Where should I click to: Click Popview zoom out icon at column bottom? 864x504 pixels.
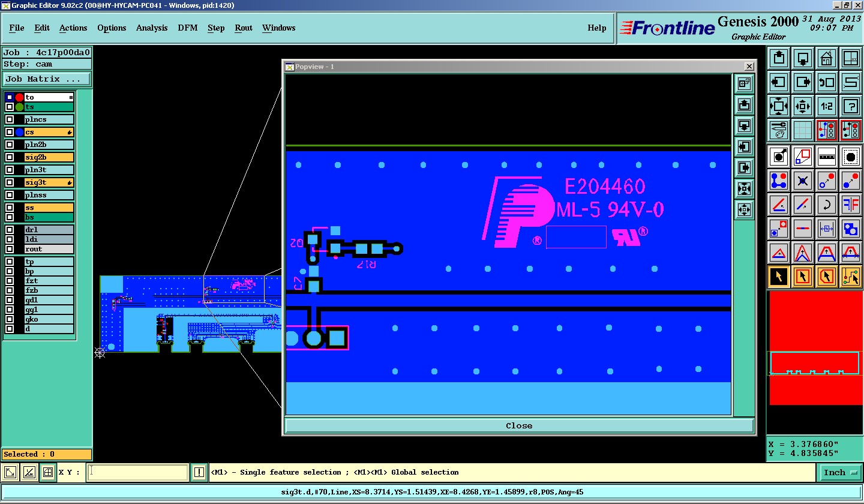(745, 209)
